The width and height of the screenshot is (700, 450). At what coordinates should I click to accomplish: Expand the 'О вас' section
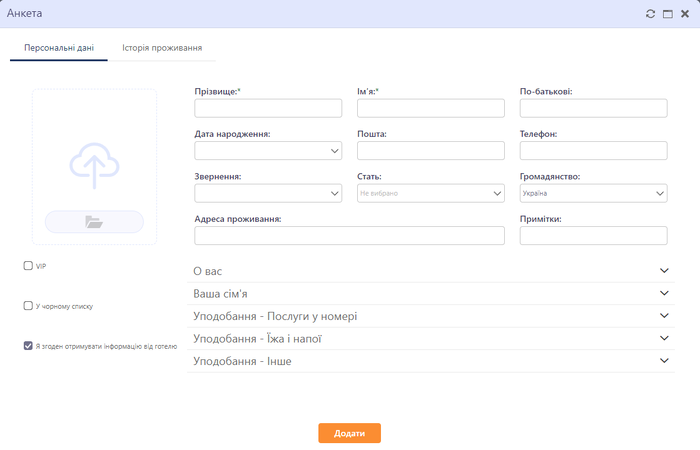coord(430,270)
